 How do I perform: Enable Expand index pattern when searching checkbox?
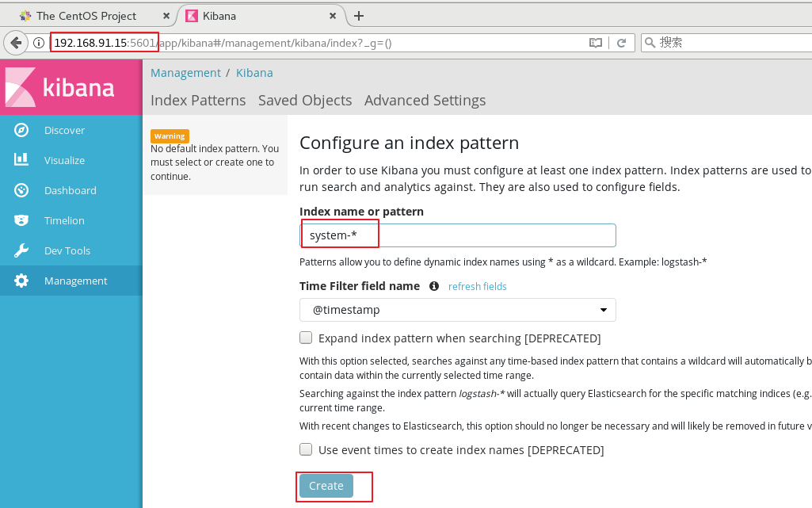pos(306,338)
